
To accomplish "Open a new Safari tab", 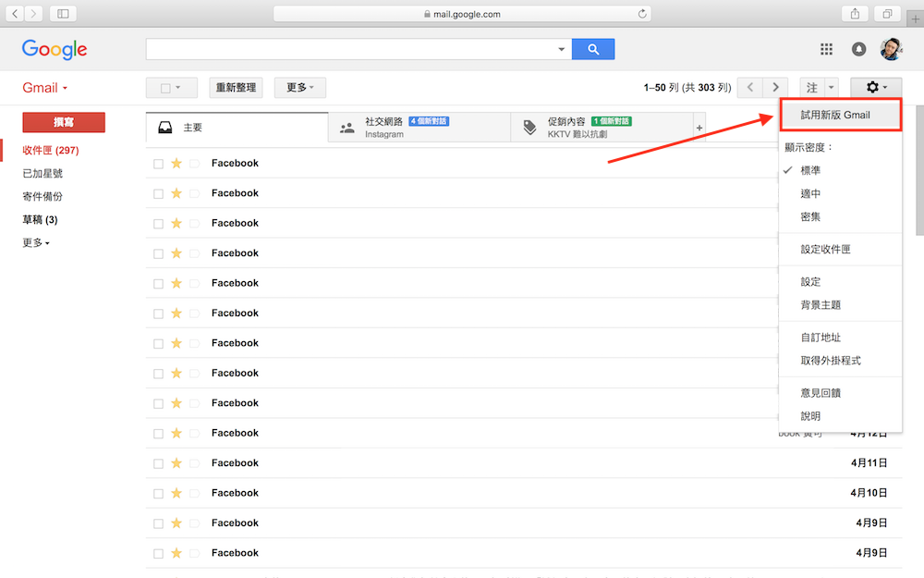I will pos(915,18).
